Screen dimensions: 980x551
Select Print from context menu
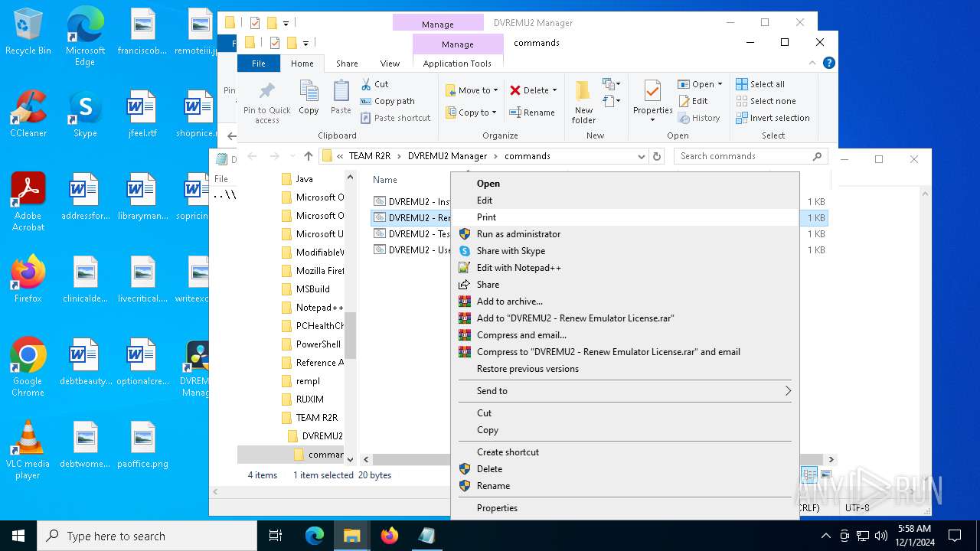(625, 217)
